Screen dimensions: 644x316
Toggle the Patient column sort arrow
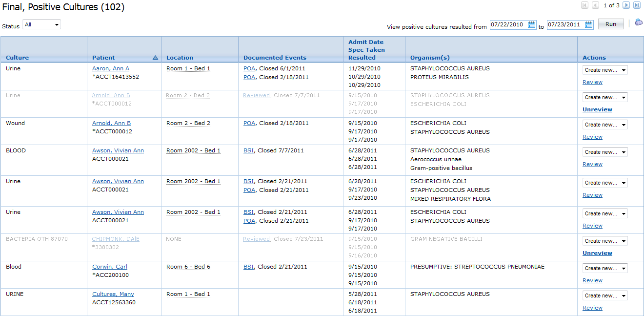pyautogui.click(x=155, y=58)
